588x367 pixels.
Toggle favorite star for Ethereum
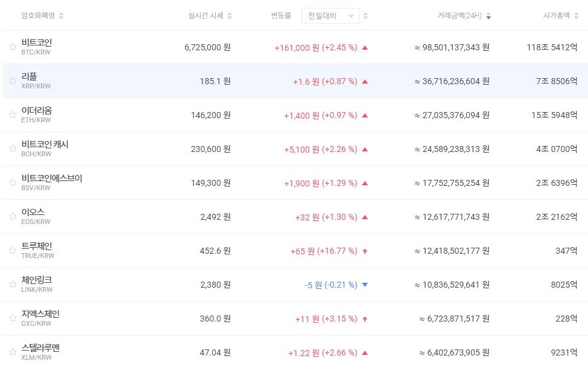pos(12,114)
